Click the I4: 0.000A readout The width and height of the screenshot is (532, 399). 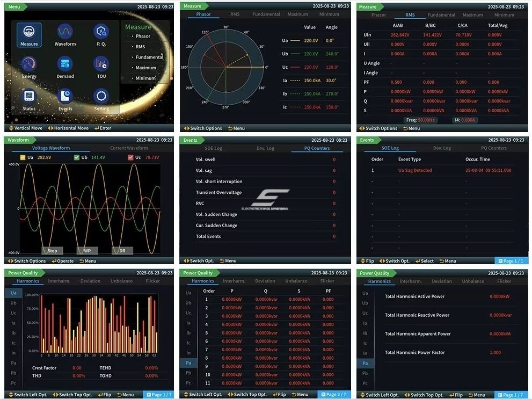click(465, 120)
